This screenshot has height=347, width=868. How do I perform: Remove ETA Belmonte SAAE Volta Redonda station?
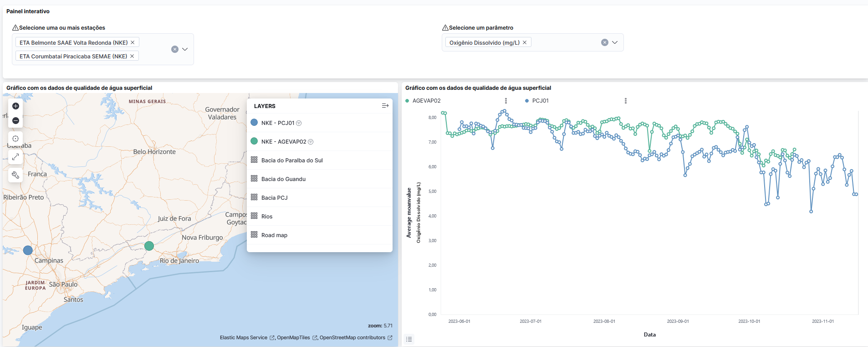[133, 42]
